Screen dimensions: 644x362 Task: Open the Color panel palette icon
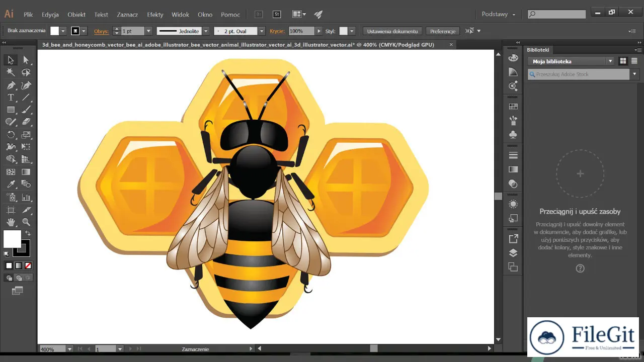pos(513,57)
